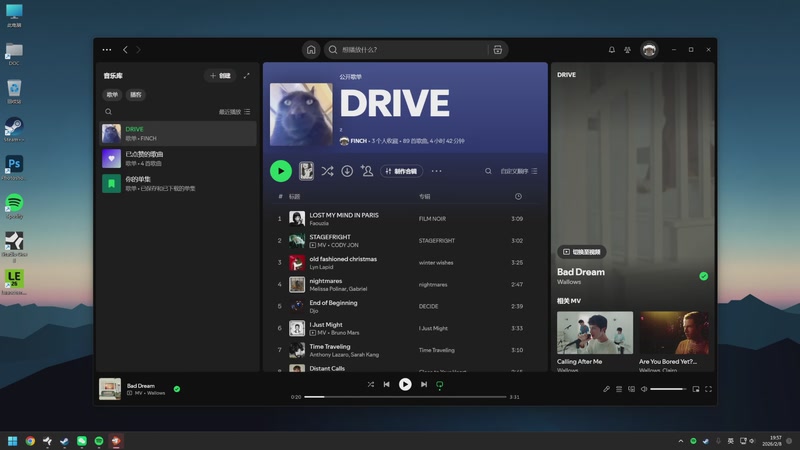Go forward with the right arrow

coord(138,49)
